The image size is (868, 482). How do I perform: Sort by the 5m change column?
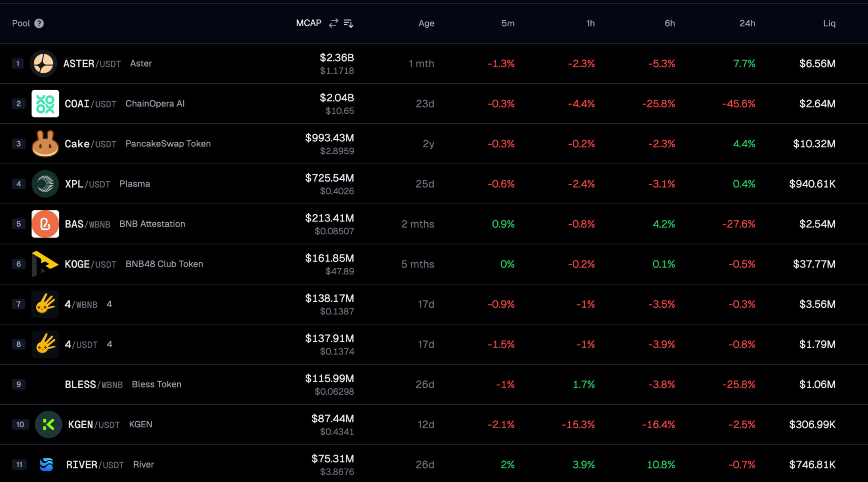pyautogui.click(x=508, y=23)
